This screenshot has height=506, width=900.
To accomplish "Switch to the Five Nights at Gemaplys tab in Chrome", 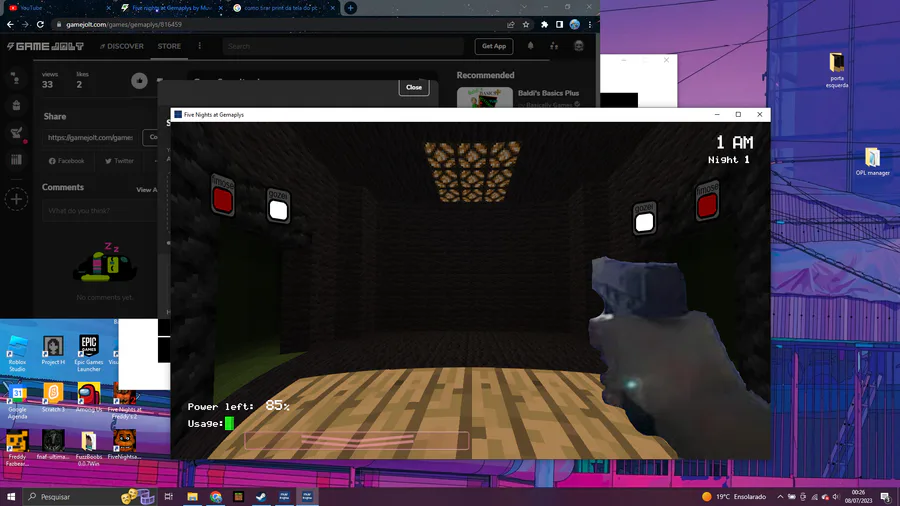I will (171, 8).
